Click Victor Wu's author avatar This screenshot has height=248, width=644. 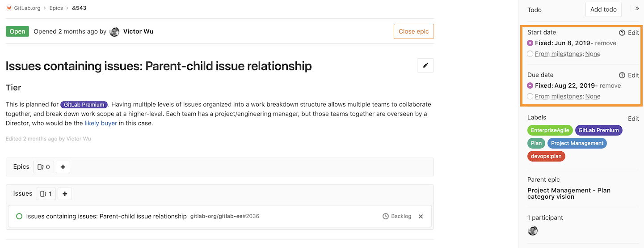click(114, 31)
